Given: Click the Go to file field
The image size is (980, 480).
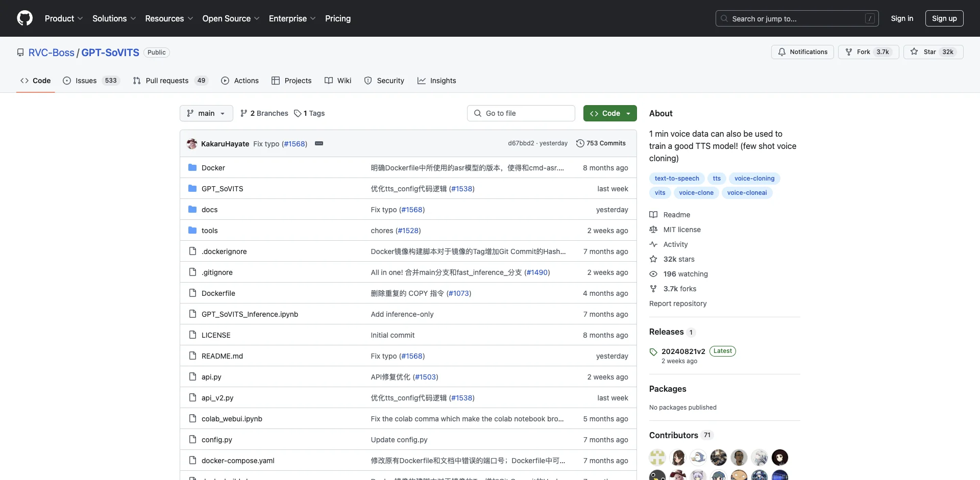Looking at the screenshot, I should click(521, 113).
